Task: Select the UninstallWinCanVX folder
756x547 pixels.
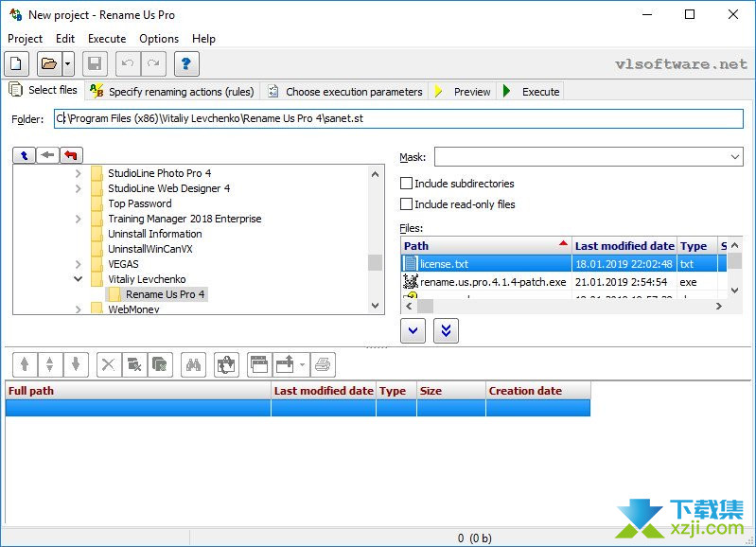Action: (x=149, y=249)
